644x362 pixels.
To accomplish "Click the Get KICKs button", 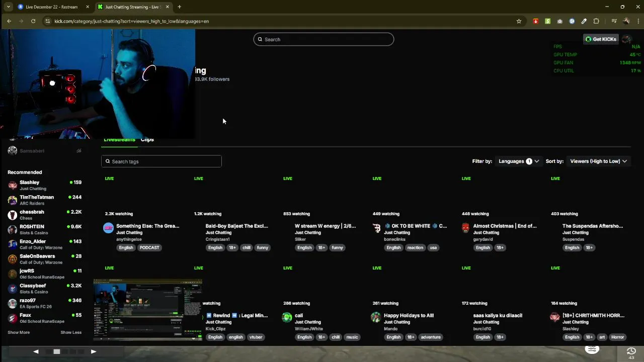I will [x=601, y=39].
